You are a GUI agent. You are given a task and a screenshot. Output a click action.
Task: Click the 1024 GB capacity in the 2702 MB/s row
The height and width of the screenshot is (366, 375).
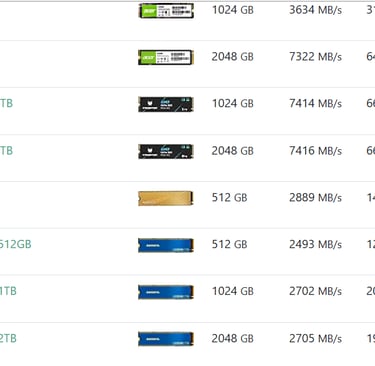pos(233,291)
